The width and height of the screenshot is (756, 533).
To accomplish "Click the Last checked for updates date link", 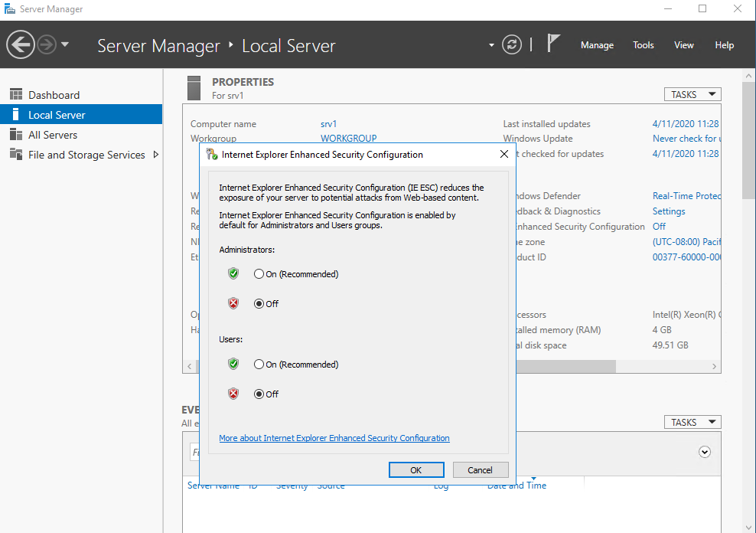I will click(x=686, y=154).
